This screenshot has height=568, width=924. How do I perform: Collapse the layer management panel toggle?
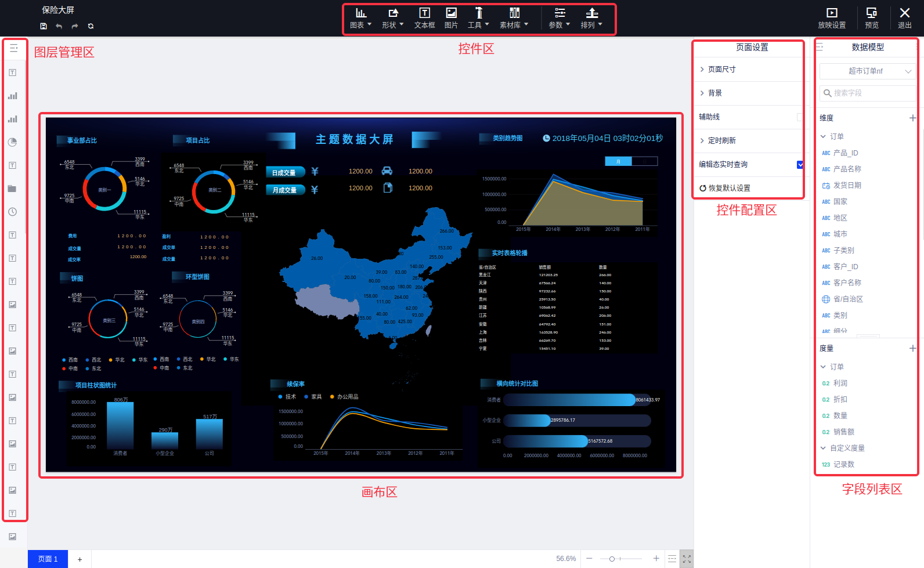click(x=13, y=48)
